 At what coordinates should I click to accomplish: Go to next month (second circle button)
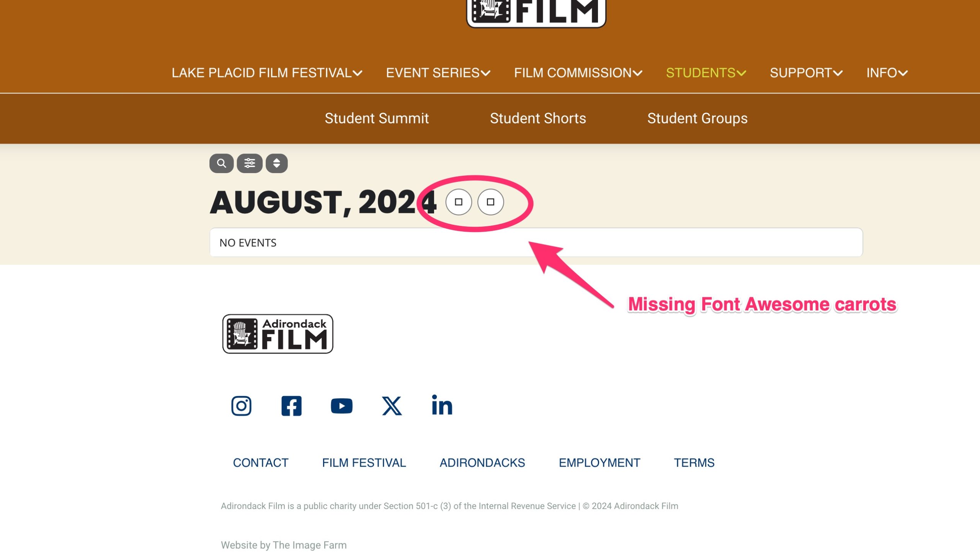[490, 202]
